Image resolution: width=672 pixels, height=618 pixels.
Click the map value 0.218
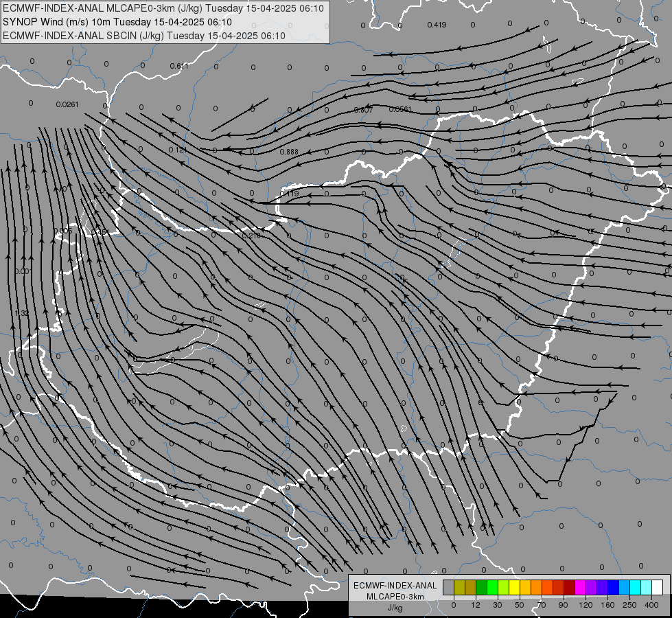[252, 236]
